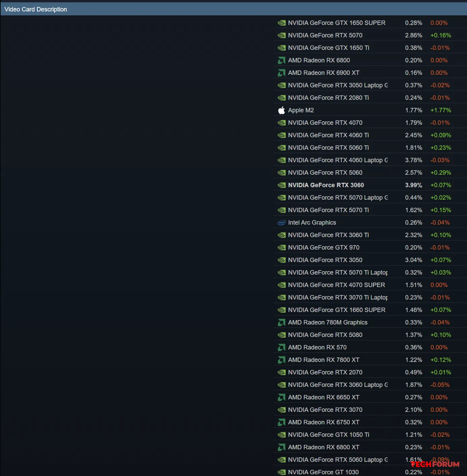Click the AMD logo next to Radeon RX 6900 XT
The width and height of the screenshot is (467, 476).
(281, 73)
